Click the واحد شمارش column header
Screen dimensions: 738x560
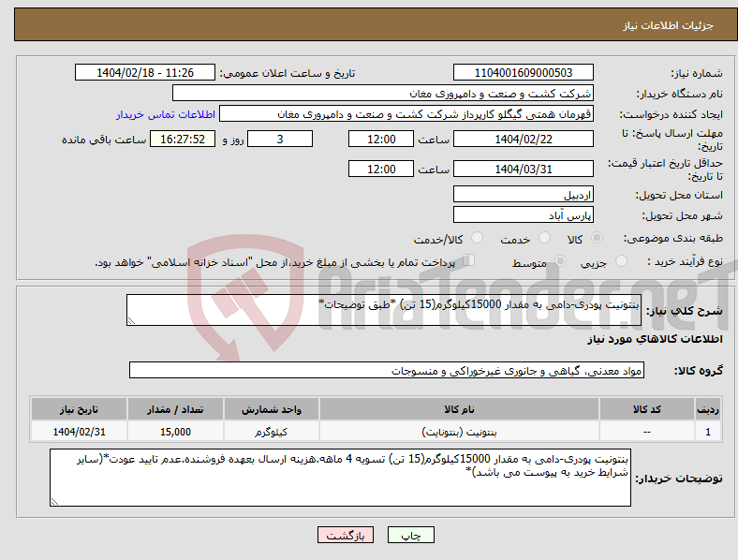point(272,409)
